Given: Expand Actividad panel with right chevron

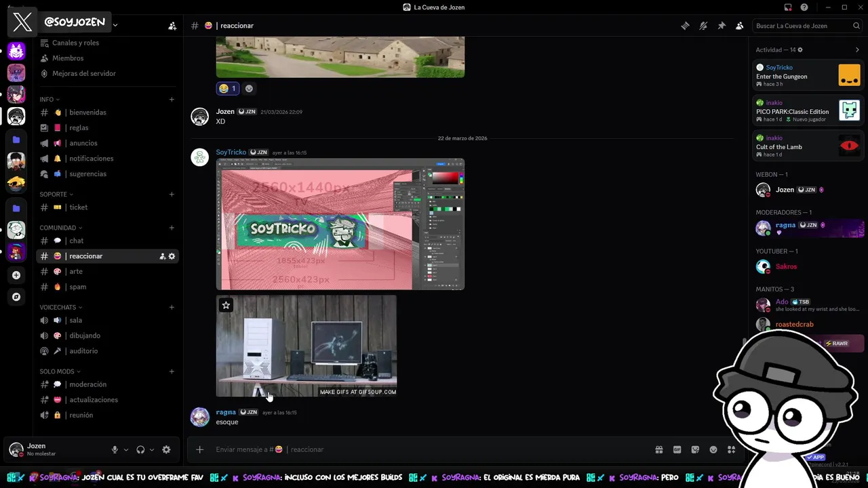Looking at the screenshot, I should point(857,49).
